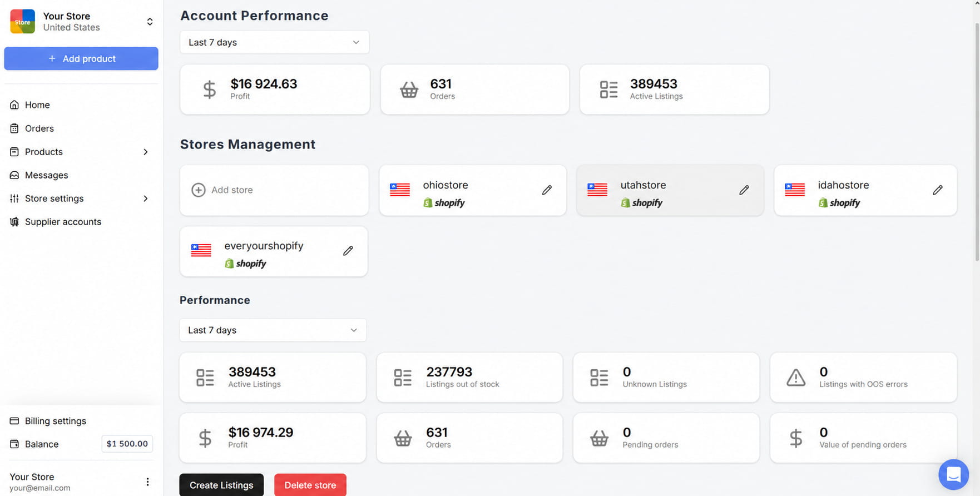The width and height of the screenshot is (980, 496).
Task: Click the list icon on the Performance Active Listings card
Action: click(x=205, y=378)
